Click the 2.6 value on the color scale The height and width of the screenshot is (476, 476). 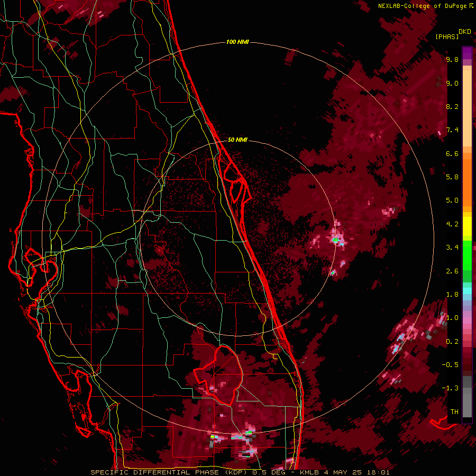pyautogui.click(x=452, y=271)
